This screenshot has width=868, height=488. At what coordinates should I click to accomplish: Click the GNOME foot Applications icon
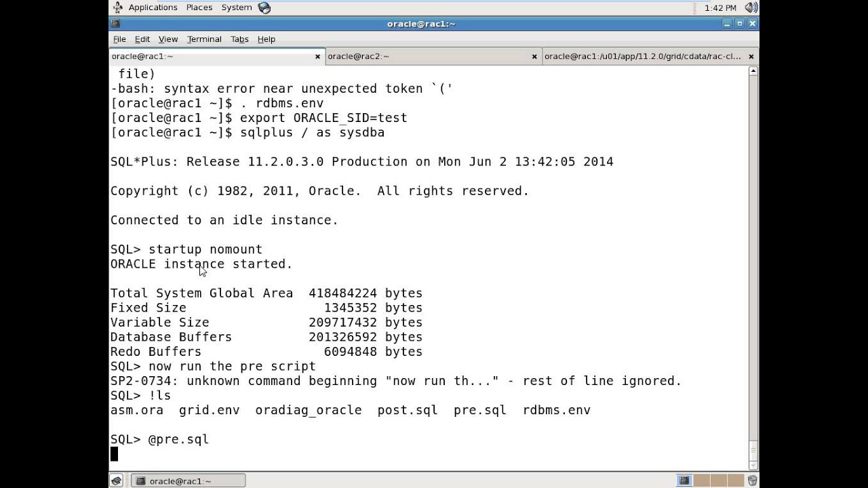click(117, 7)
